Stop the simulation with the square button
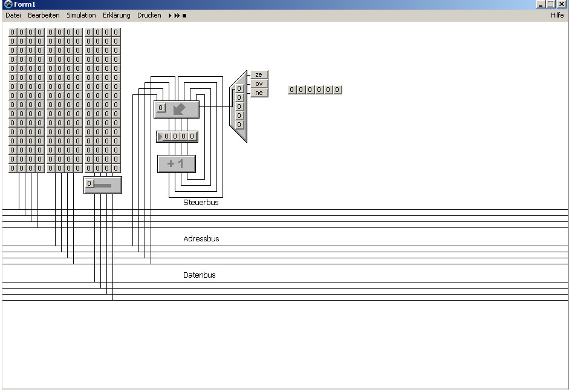569x392 pixels. 184,16
